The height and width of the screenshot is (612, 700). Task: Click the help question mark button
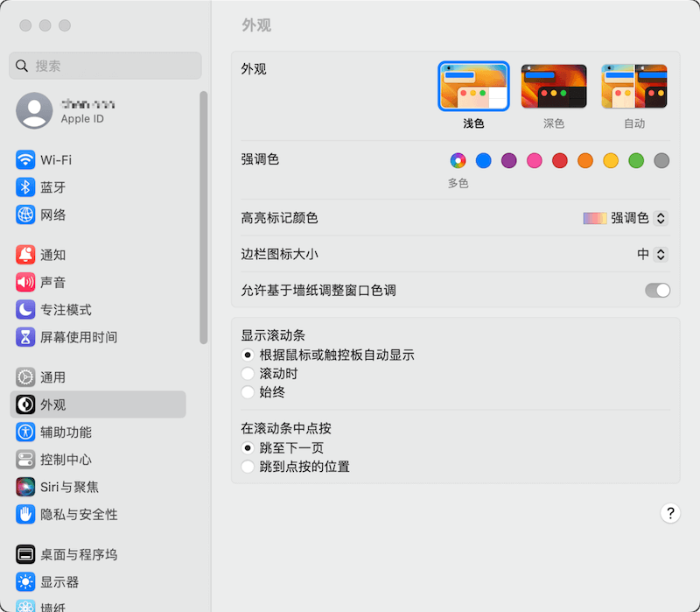coord(670,513)
